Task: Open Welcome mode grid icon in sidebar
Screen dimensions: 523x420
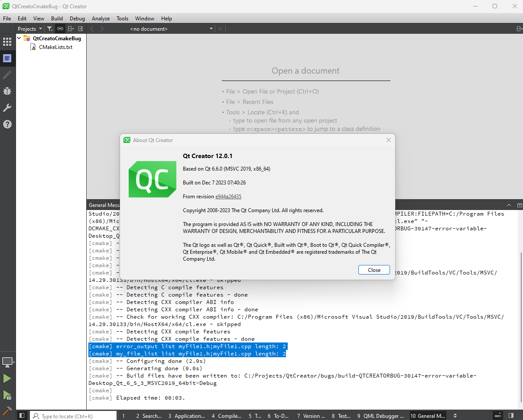Action: [x=7, y=42]
